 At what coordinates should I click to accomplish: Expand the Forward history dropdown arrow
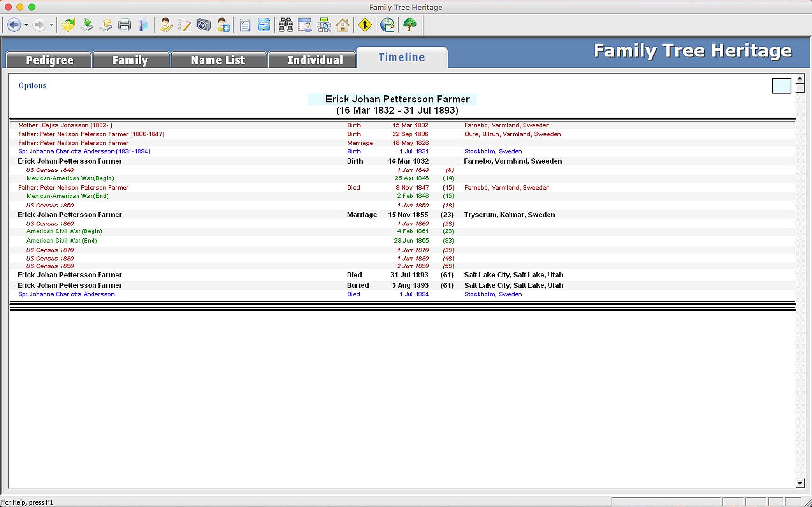coord(51,25)
